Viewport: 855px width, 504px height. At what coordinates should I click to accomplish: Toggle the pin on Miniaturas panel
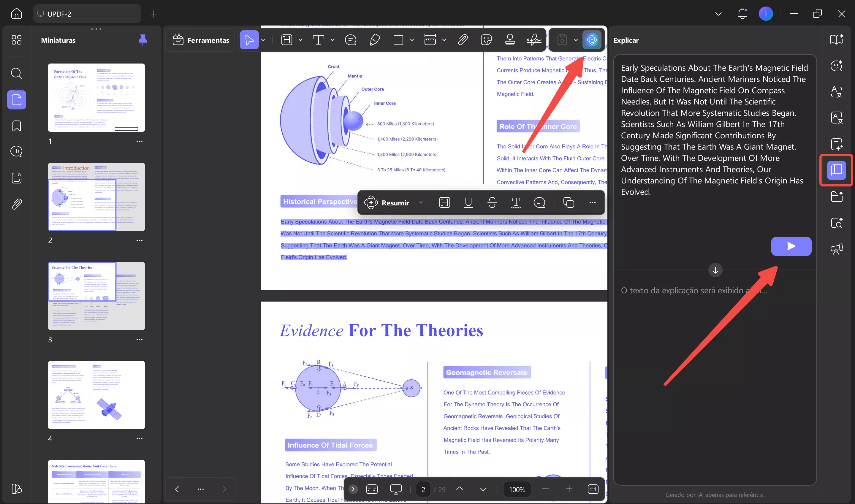tap(143, 40)
